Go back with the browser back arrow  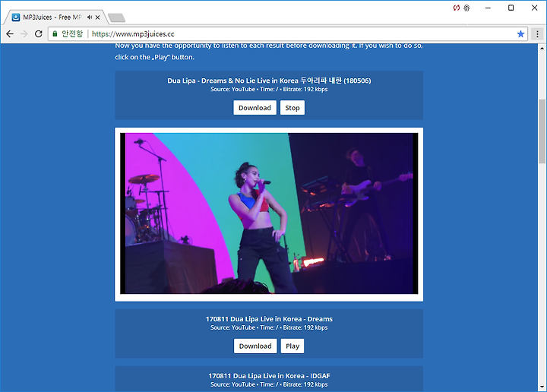[x=10, y=34]
